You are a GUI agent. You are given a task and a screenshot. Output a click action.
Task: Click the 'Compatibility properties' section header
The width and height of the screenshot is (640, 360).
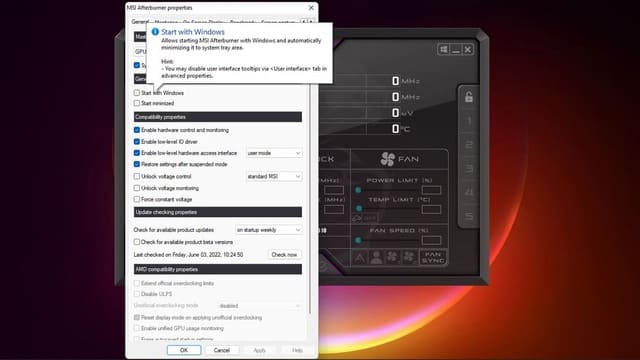pyautogui.click(x=218, y=117)
